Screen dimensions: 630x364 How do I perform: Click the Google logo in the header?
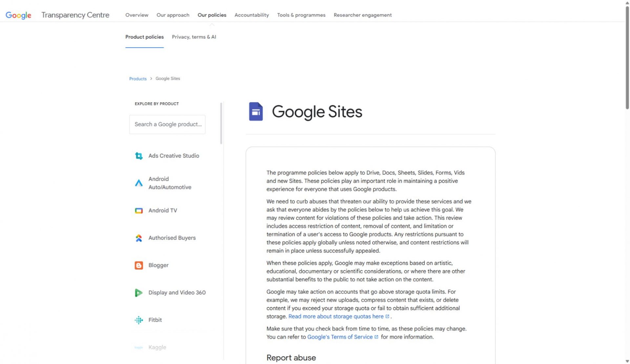18,15
